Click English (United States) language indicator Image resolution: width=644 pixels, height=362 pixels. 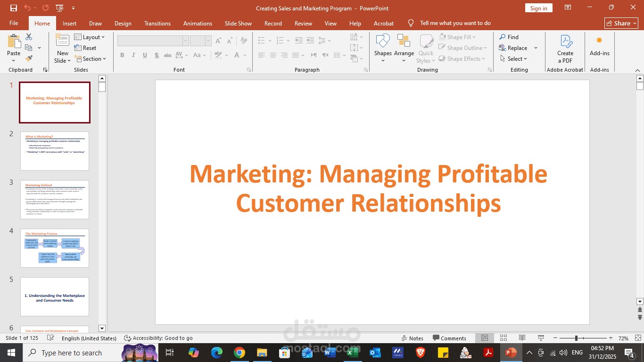coord(89,338)
